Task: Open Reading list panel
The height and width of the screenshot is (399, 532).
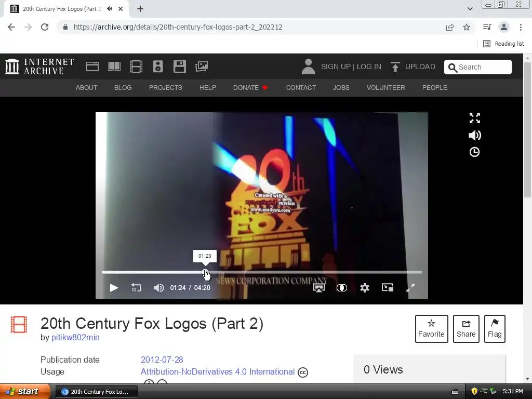Action: point(503,44)
